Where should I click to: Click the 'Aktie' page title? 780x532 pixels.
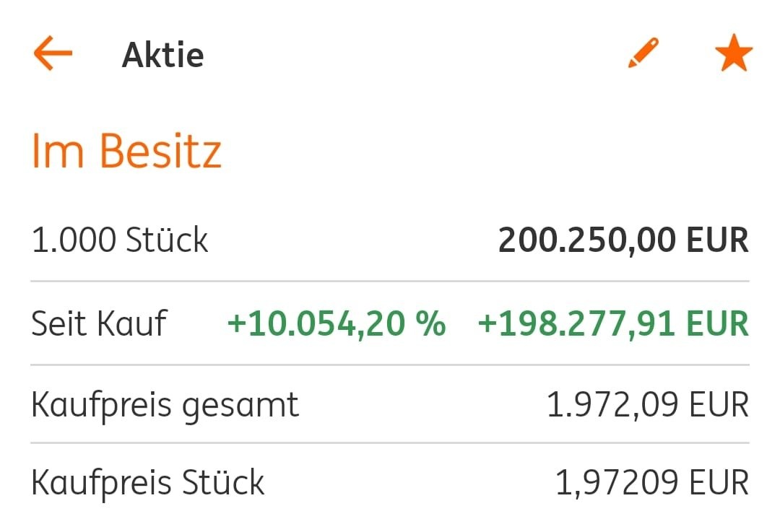(162, 55)
